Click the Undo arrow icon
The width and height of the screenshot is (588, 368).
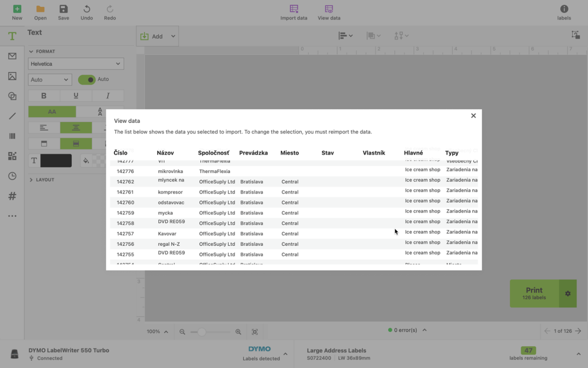[x=87, y=9]
